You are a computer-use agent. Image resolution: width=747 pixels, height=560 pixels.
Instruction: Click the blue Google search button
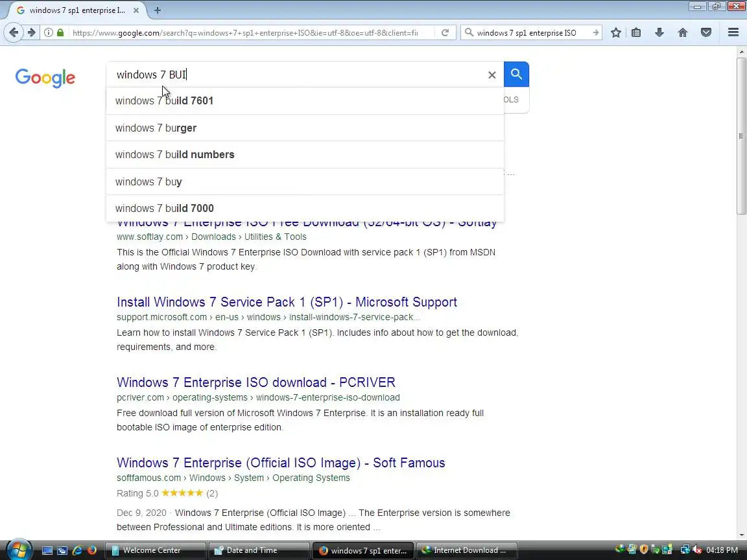[516, 75]
